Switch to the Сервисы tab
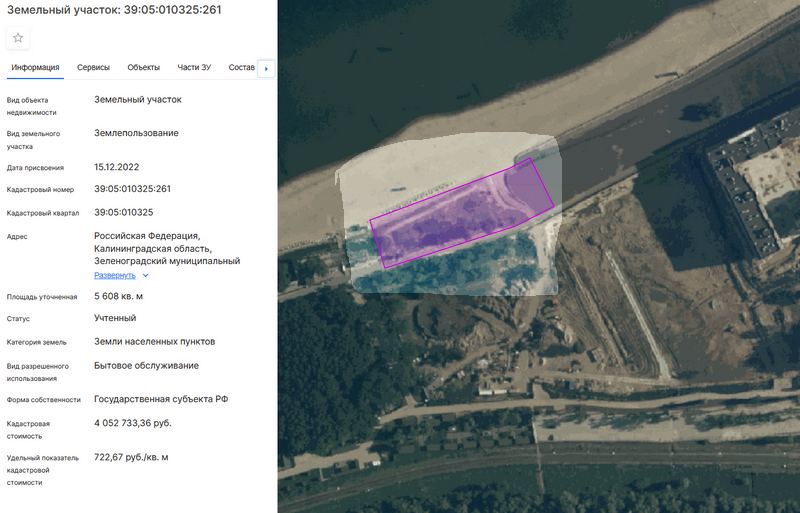Image resolution: width=800 pixels, height=513 pixels. tap(93, 67)
